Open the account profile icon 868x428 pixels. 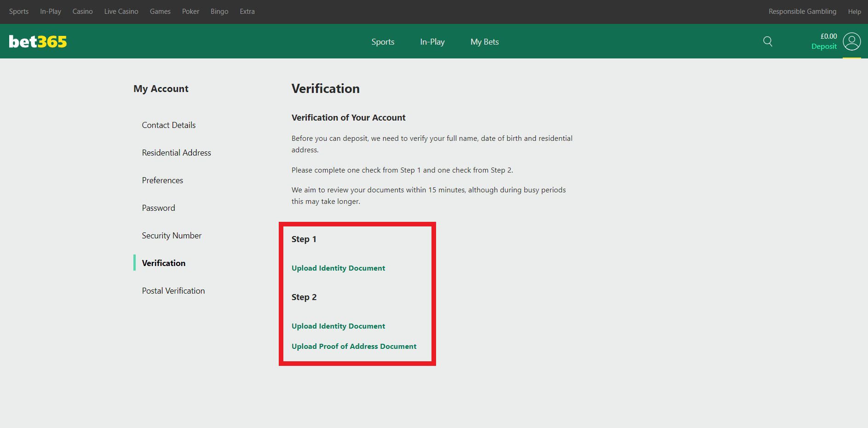852,41
